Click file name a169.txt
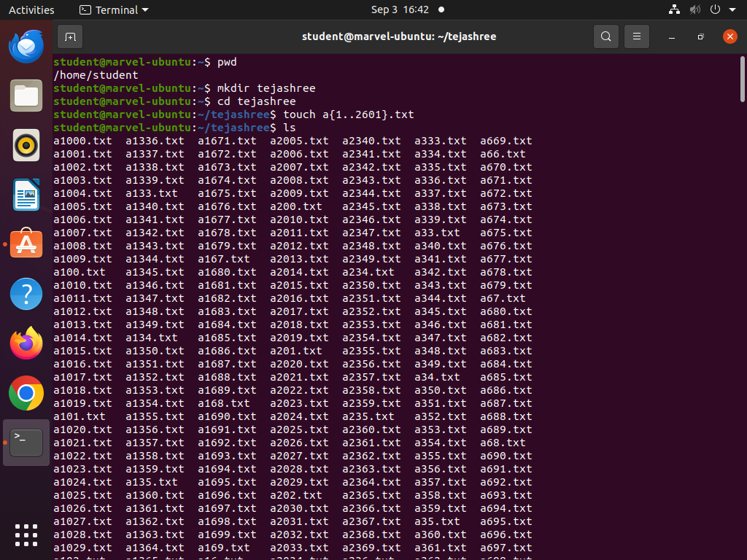This screenshot has width=747, height=560. [x=224, y=548]
